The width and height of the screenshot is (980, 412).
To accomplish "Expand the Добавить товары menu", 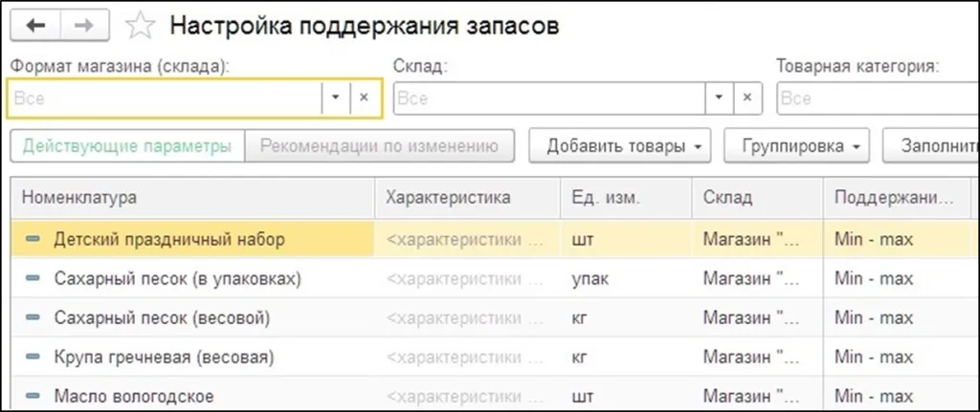I will (x=622, y=146).
